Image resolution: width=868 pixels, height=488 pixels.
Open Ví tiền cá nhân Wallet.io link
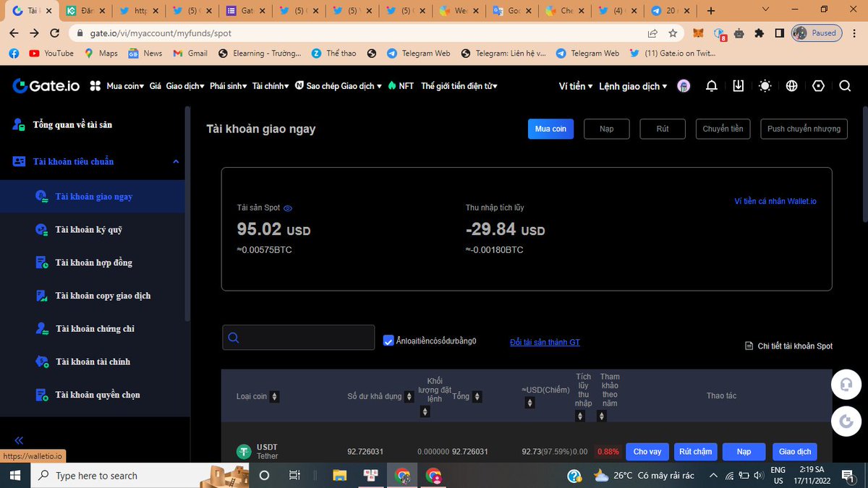coord(775,201)
